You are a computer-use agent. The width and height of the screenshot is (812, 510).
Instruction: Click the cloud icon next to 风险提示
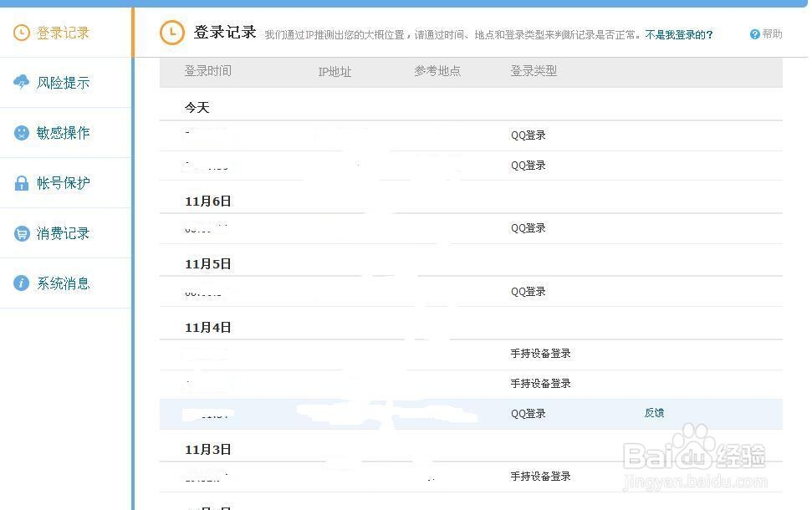coord(20,82)
